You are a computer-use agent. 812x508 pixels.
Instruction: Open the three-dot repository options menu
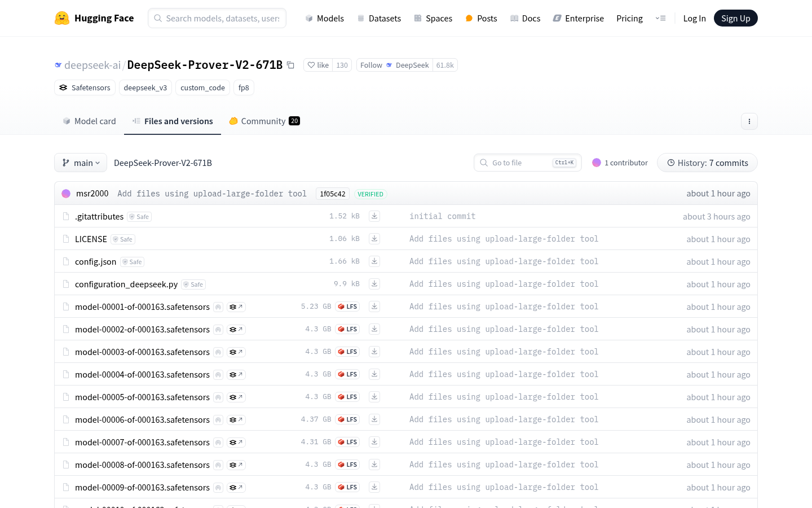pyautogui.click(x=749, y=121)
